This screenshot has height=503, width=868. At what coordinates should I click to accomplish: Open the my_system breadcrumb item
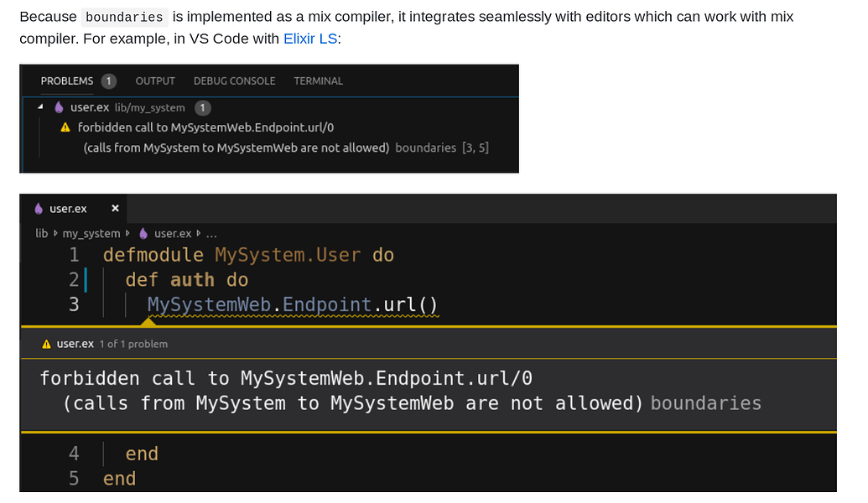click(x=91, y=233)
